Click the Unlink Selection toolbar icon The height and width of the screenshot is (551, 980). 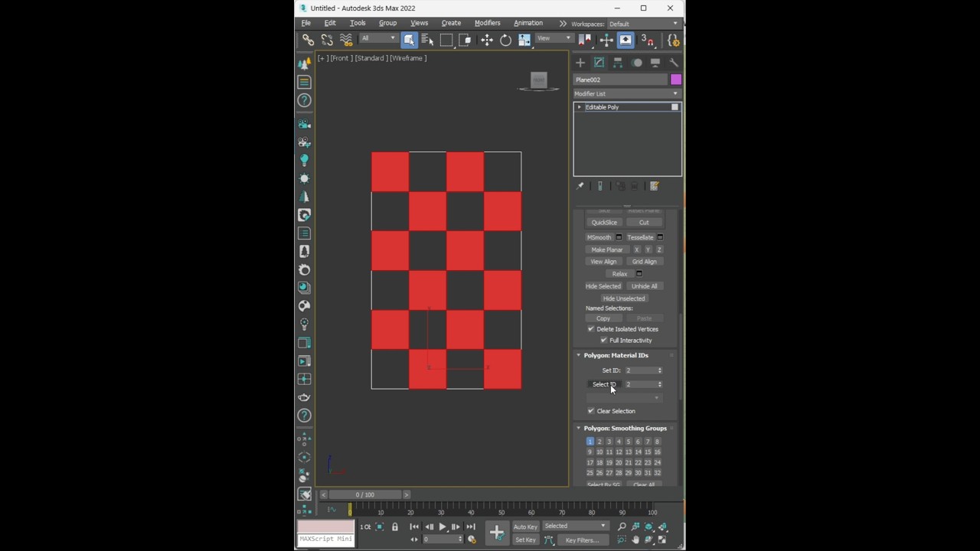point(327,40)
